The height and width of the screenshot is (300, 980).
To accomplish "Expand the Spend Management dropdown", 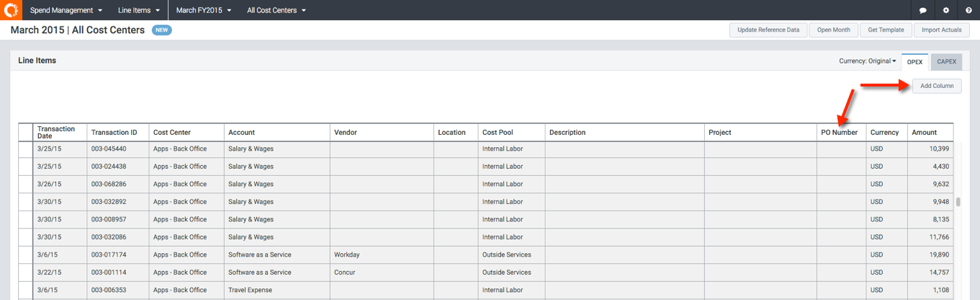I will point(66,11).
